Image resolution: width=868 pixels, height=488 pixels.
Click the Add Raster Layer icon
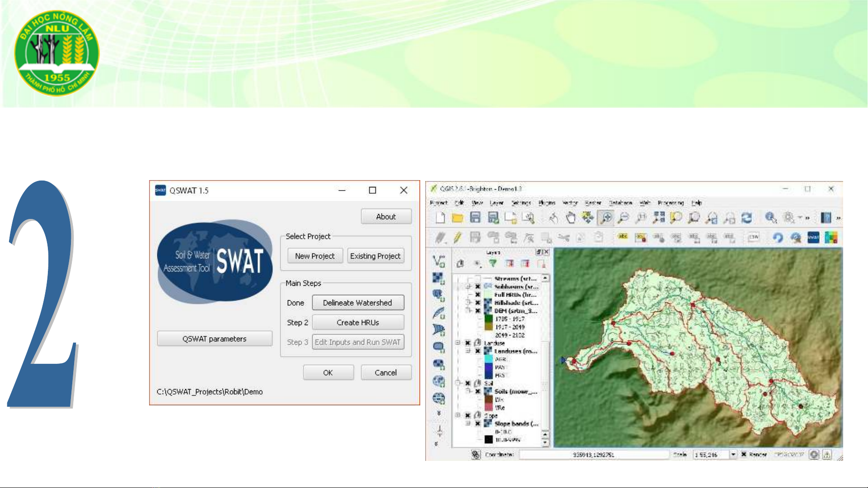[x=438, y=278]
